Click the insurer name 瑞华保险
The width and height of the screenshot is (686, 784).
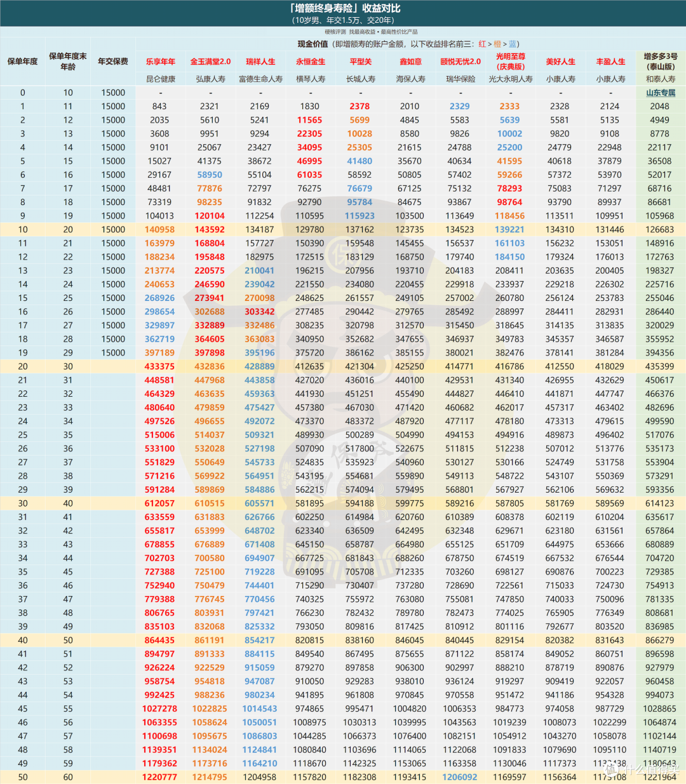coord(461,79)
